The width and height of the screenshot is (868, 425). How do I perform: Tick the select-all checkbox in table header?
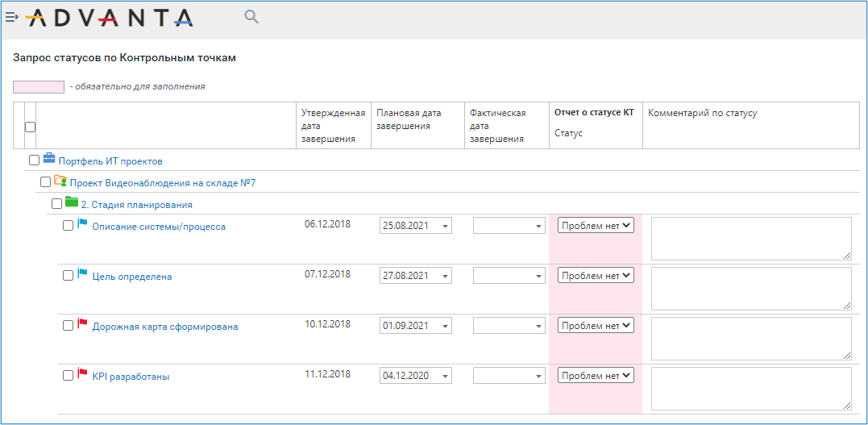point(31,127)
